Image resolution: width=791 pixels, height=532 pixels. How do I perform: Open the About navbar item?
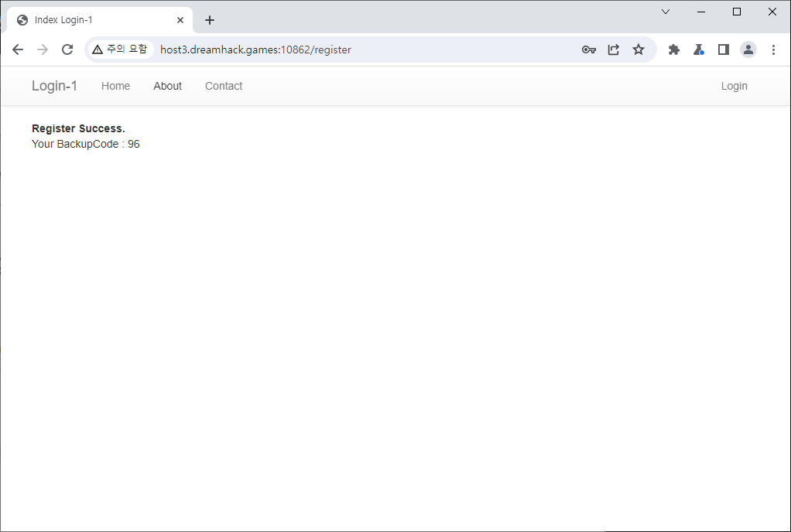[x=167, y=86]
